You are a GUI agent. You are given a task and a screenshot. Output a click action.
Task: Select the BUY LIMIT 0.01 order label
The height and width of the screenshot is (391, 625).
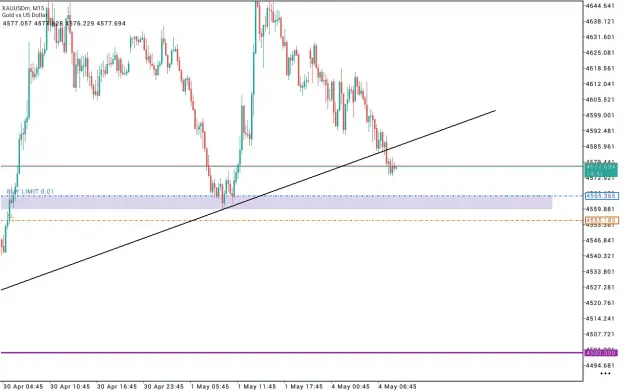point(30,192)
